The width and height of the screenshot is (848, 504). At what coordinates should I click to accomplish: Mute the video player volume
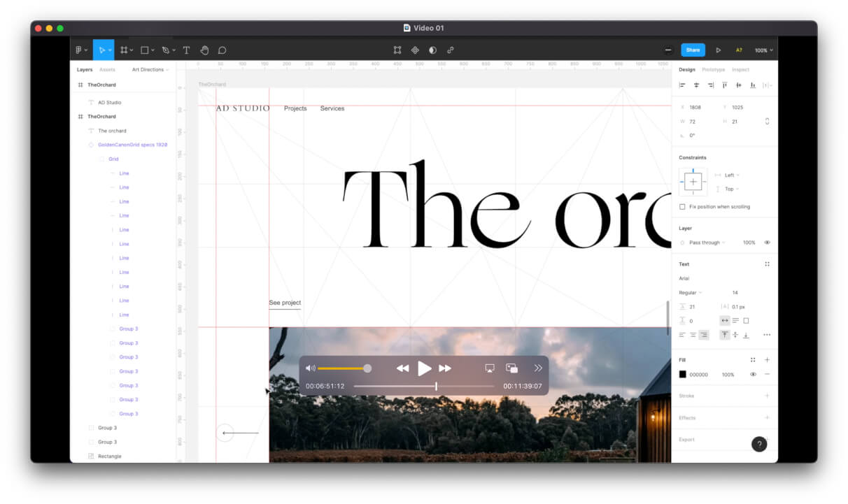tap(310, 368)
